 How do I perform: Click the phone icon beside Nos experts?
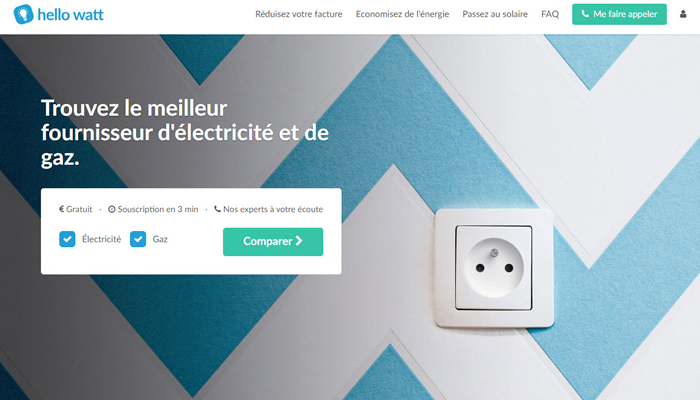click(x=217, y=209)
